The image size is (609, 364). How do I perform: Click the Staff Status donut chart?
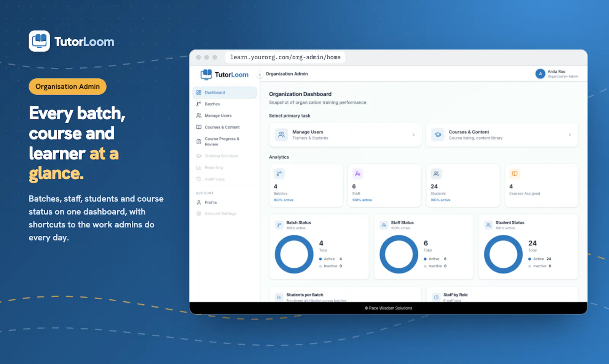pos(399,254)
